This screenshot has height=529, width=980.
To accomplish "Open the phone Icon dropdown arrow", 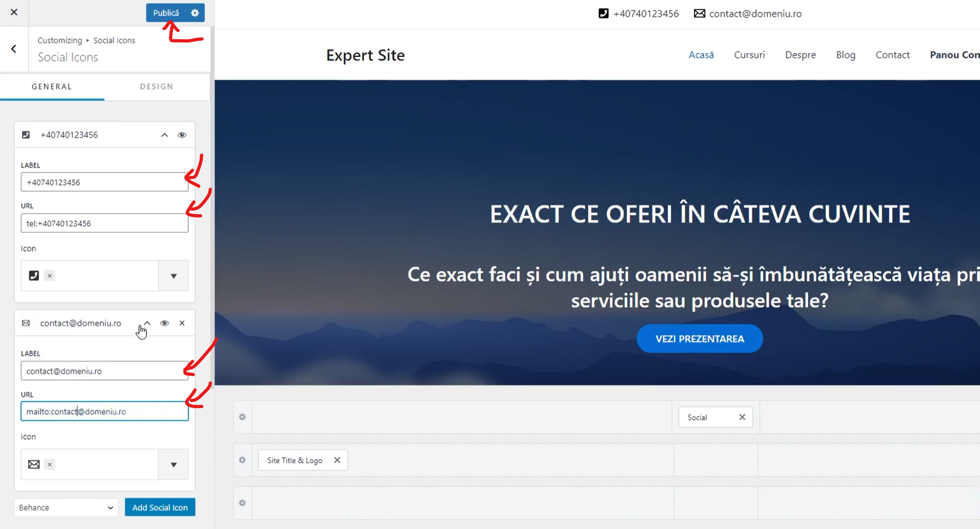I will [173, 276].
